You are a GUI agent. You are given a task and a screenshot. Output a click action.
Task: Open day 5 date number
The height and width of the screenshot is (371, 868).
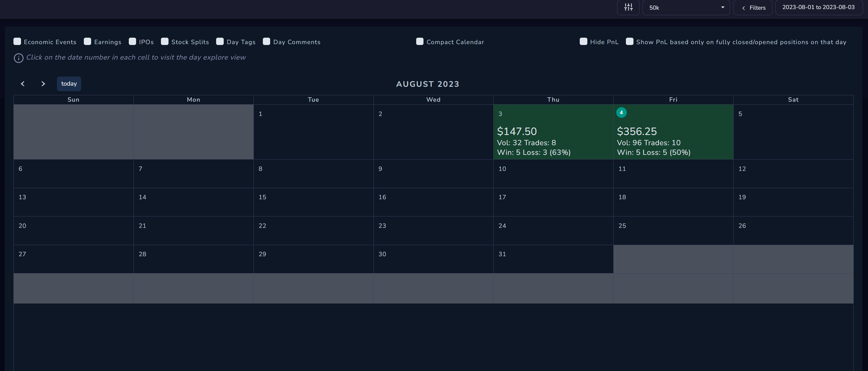(740, 114)
